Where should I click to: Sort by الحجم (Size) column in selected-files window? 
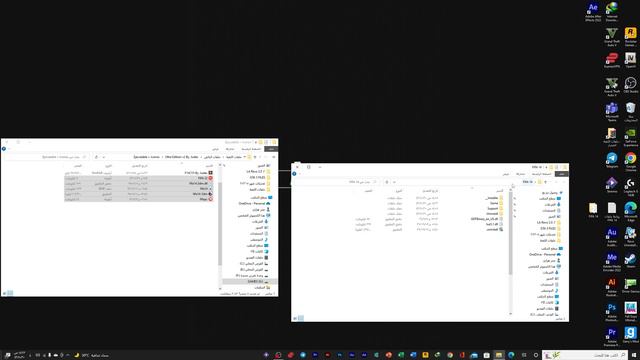pos(78,166)
